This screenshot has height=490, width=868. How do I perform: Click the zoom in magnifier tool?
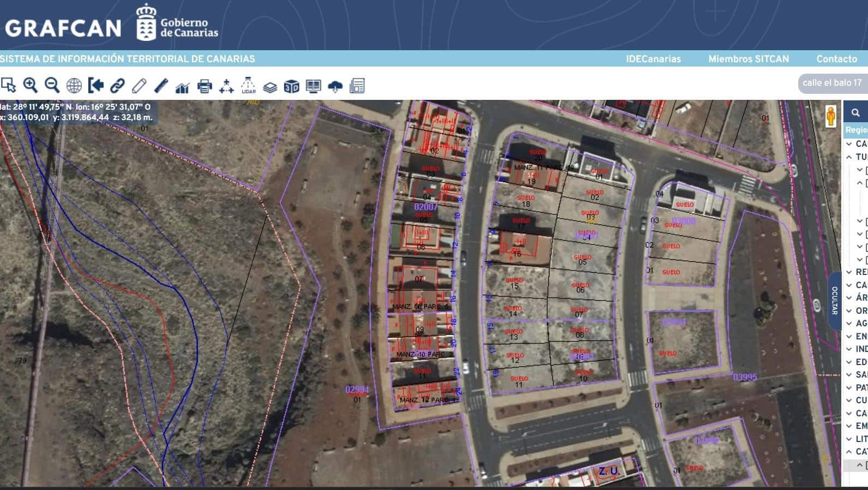(30, 86)
